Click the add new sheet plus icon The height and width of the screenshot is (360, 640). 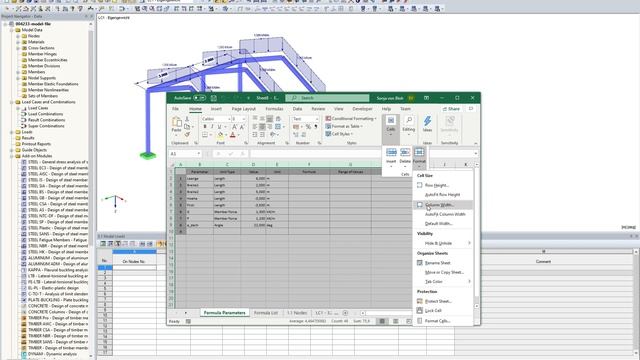(345, 313)
